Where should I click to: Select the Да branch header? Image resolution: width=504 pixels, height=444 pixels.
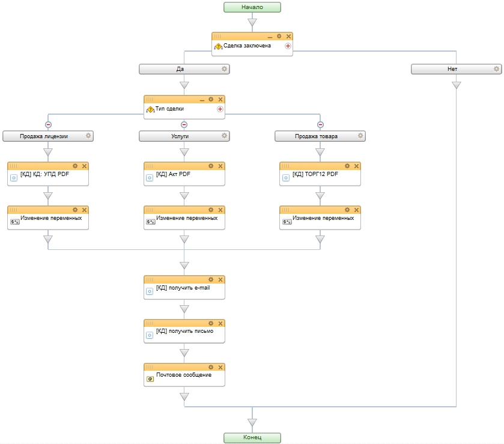point(180,69)
